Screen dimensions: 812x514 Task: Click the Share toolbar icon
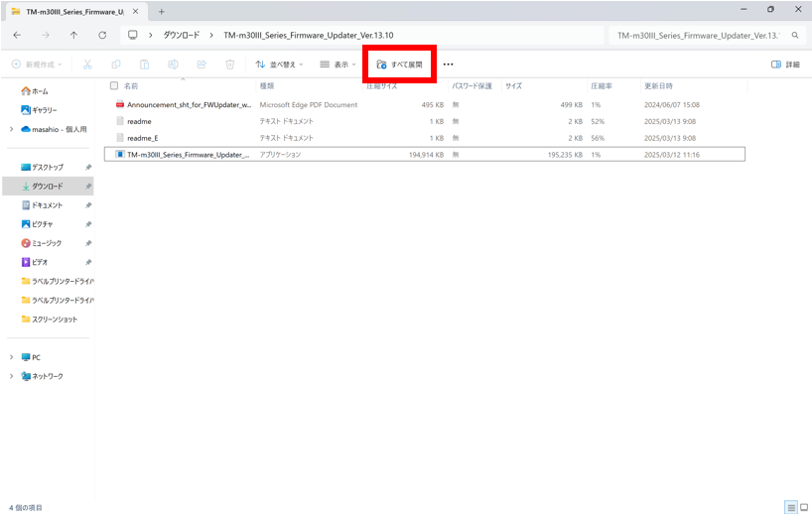(202, 64)
